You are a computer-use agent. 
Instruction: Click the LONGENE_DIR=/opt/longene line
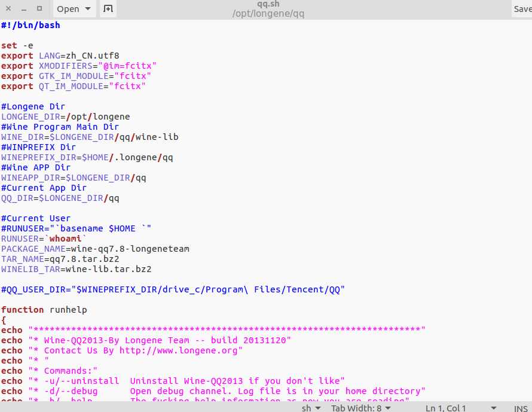[66, 117]
